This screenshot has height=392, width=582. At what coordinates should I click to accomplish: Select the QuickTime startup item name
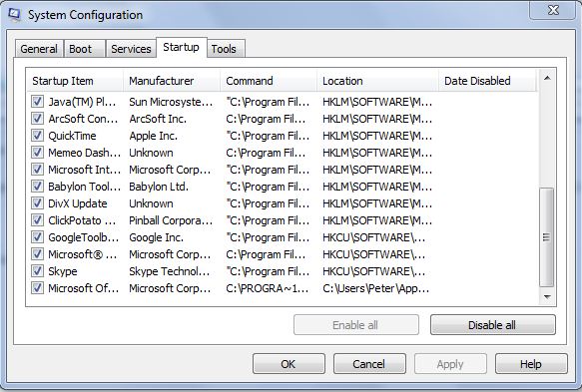tap(73, 136)
